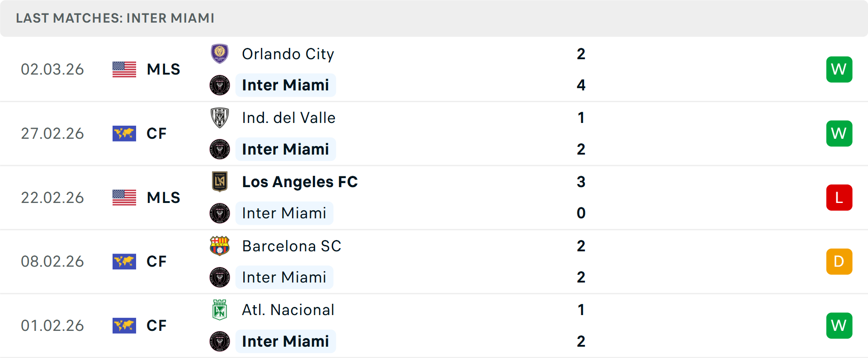Click the W badge on the Atl. Nacional row
Screen dimensions: 868x358
click(x=839, y=325)
